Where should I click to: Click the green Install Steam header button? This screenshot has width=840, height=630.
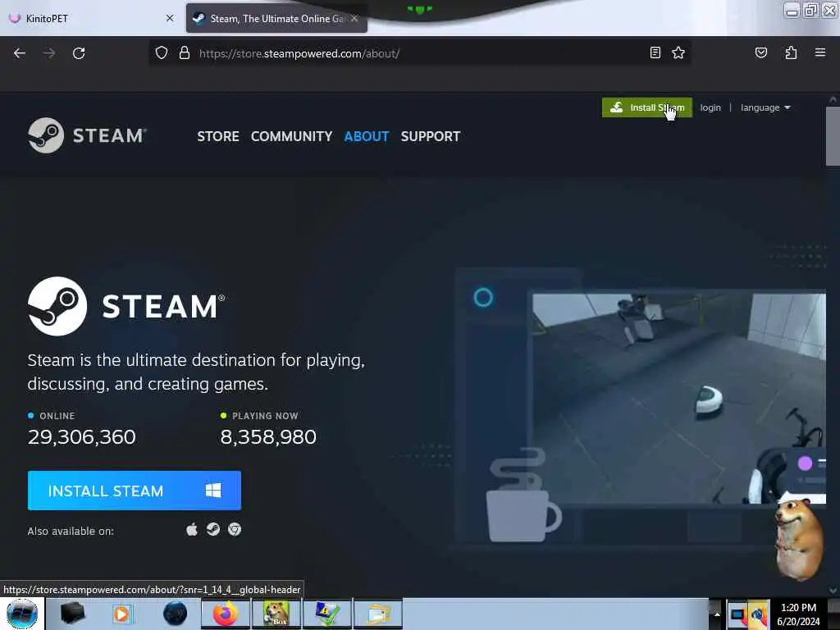point(646,107)
